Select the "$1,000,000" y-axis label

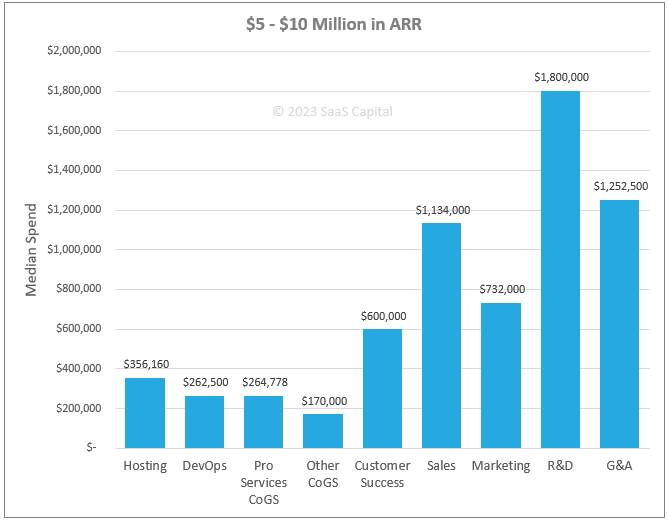pos(74,249)
